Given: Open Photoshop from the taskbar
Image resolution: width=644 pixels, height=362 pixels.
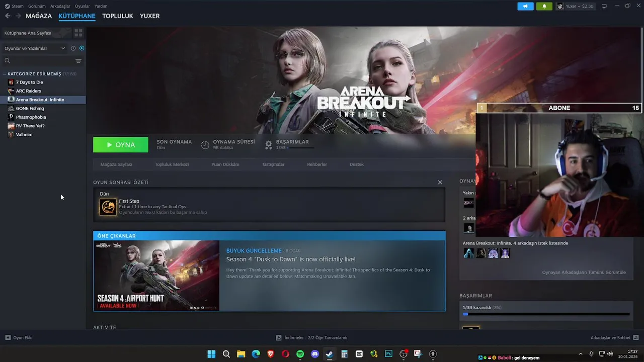Looking at the screenshot, I should click(x=388, y=354).
